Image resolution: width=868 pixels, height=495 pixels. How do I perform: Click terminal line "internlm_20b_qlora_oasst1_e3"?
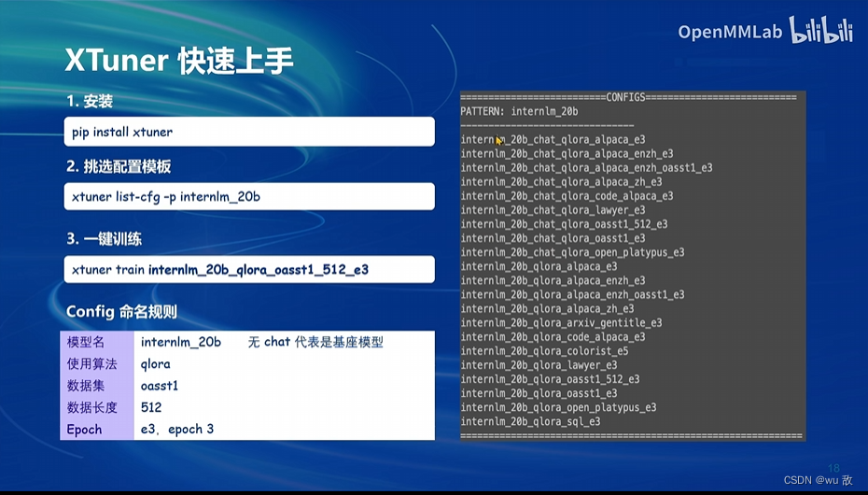tap(539, 394)
